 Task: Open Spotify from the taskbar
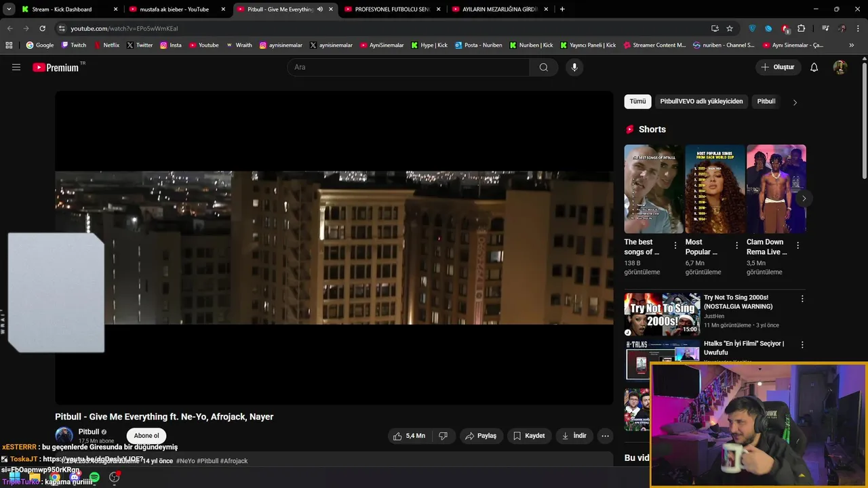point(94,478)
